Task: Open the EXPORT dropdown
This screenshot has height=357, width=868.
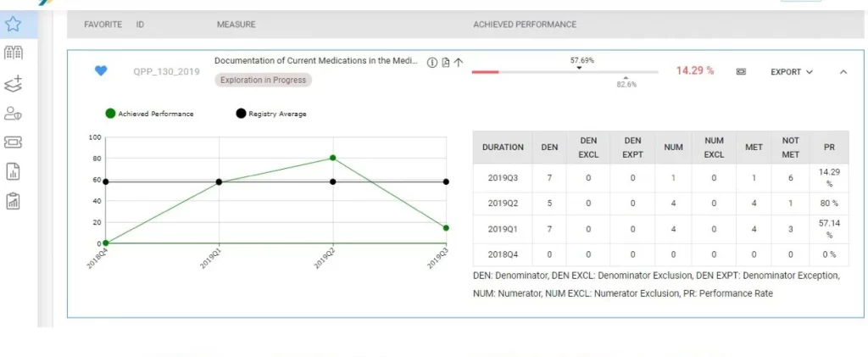Action: coord(792,72)
